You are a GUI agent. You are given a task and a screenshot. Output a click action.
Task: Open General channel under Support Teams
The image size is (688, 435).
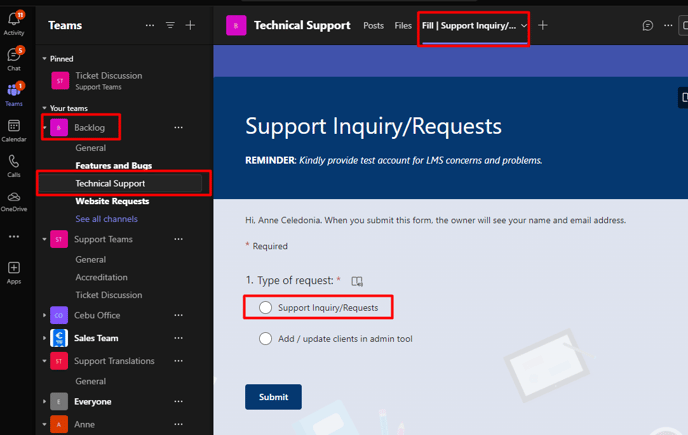pyautogui.click(x=90, y=259)
